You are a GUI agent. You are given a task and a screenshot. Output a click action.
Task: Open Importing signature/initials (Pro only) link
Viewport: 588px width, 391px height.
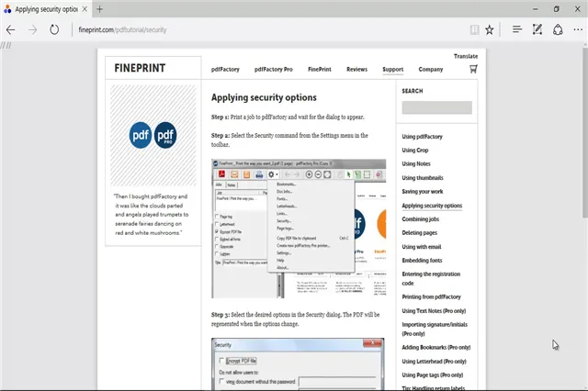[435, 329]
